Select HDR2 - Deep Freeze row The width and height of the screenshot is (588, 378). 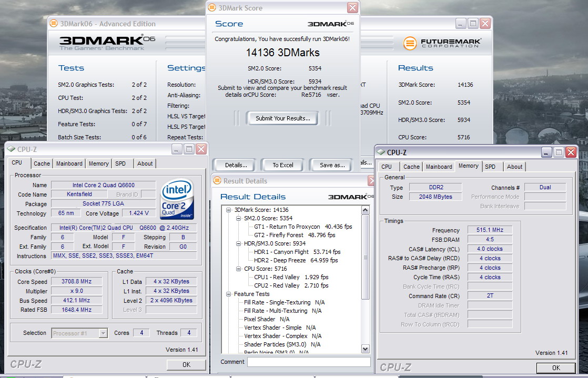[296, 260]
